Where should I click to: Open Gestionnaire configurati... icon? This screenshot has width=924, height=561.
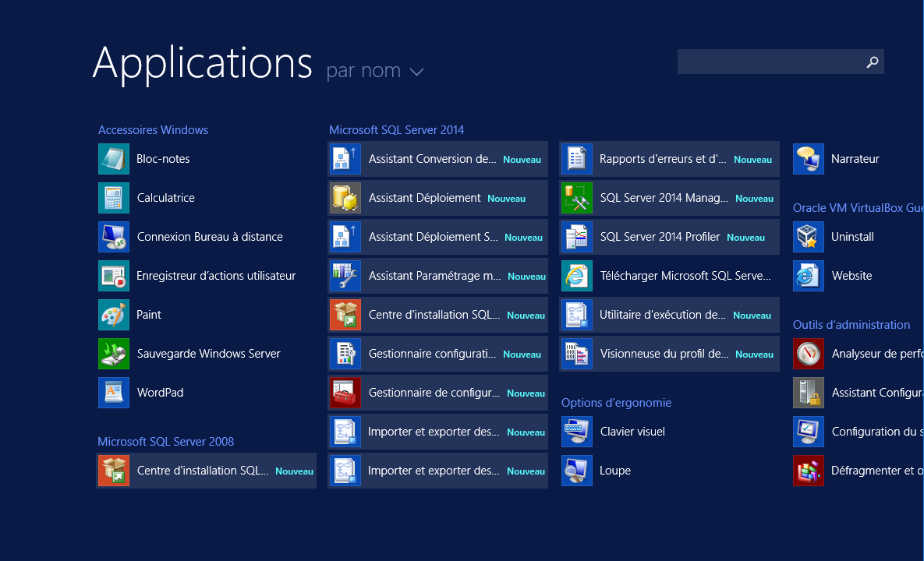[x=345, y=354]
